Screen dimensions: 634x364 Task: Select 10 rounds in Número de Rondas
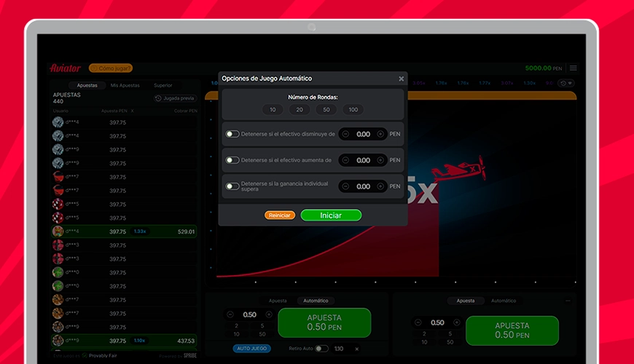(x=273, y=109)
